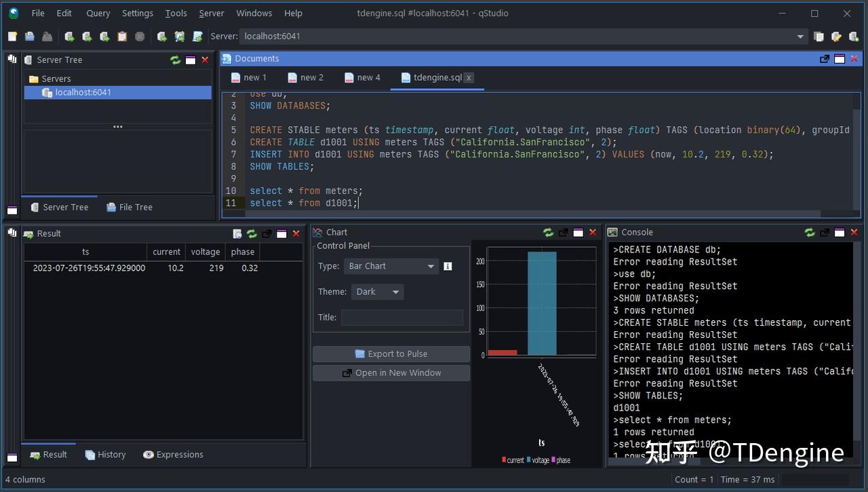Click the editor horizontal scrollbar
Image resolution: width=868 pixels, height=492 pixels.
[x=532, y=214]
